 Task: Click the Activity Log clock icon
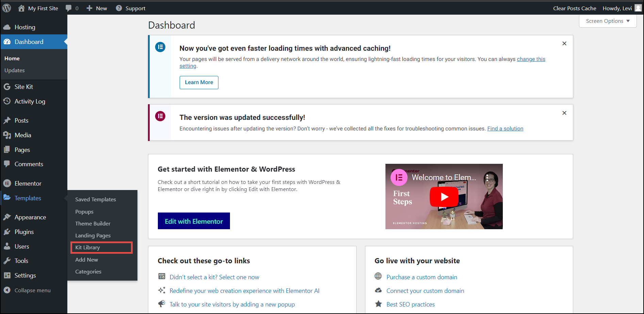[x=7, y=101]
